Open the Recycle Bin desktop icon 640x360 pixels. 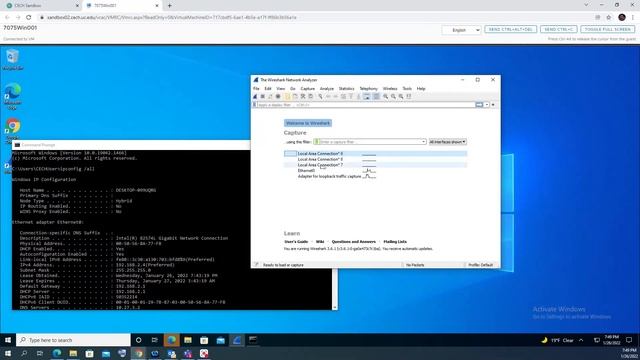pyautogui.click(x=13, y=60)
